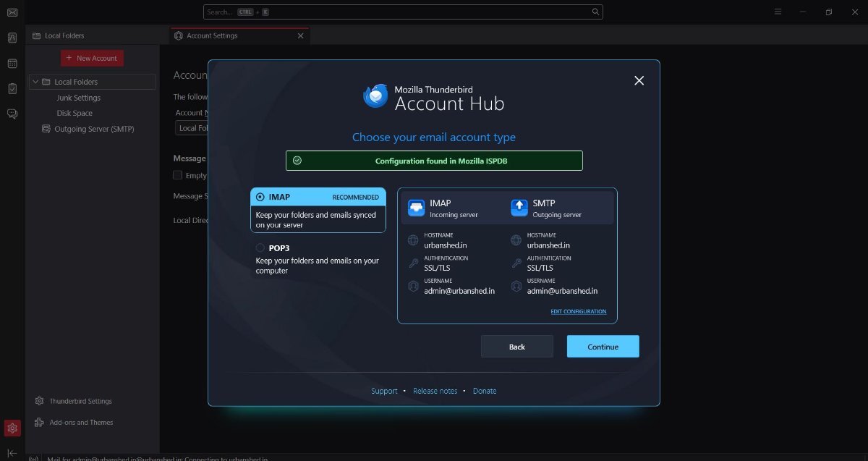Click the Back button
Viewport: 868px width, 461px height.
(x=517, y=347)
